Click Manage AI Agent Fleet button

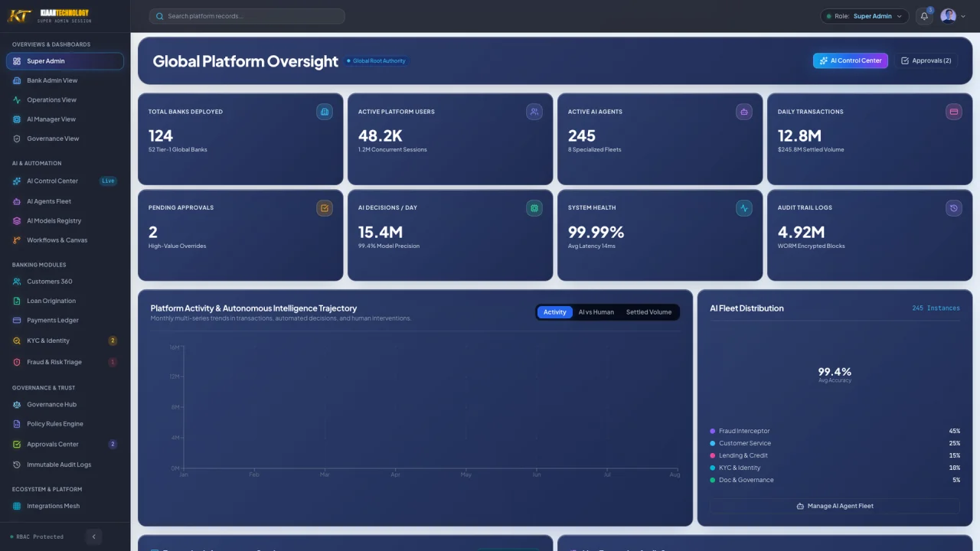[x=835, y=506]
